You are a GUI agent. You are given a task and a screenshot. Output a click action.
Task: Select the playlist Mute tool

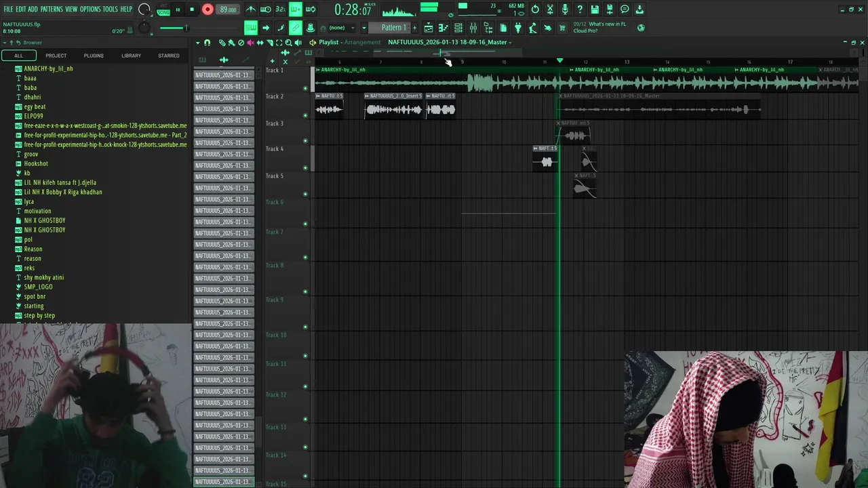(x=251, y=43)
